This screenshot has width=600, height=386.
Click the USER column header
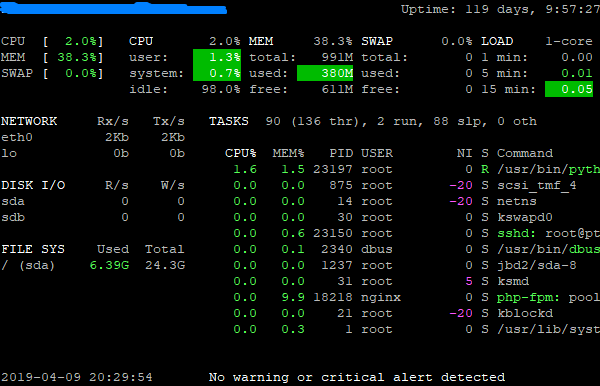(x=377, y=153)
